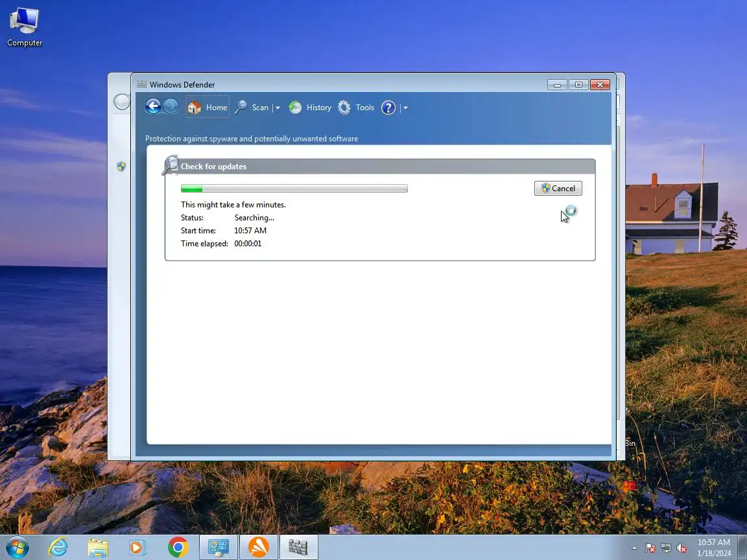Click the "00:00:01" time elapsed value
This screenshot has width=747, height=560.
248,243
